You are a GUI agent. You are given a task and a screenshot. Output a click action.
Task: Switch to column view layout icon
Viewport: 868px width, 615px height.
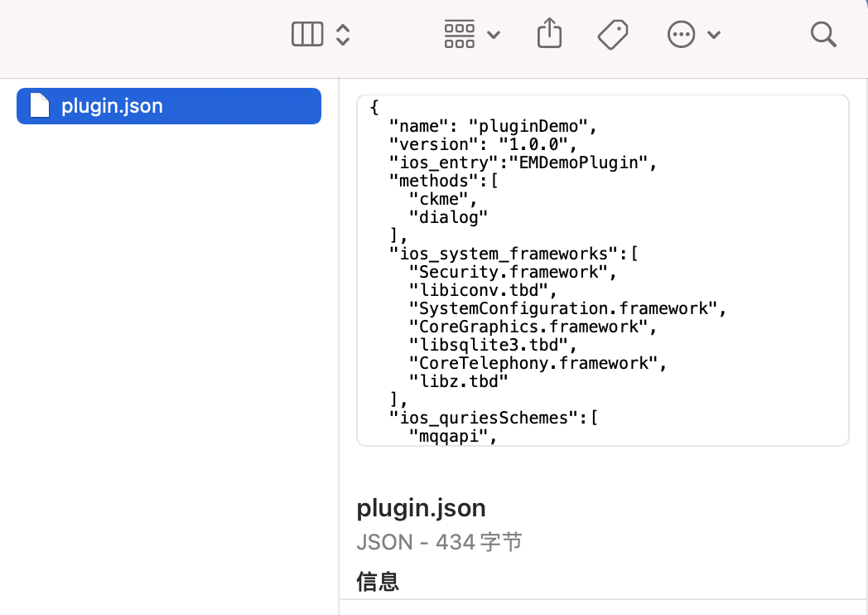point(307,34)
